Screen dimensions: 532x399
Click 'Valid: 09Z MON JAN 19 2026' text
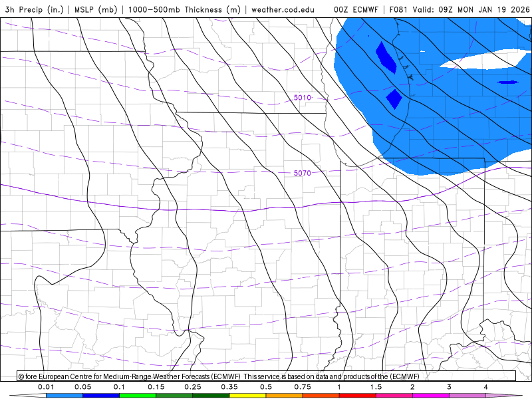tap(471, 9)
